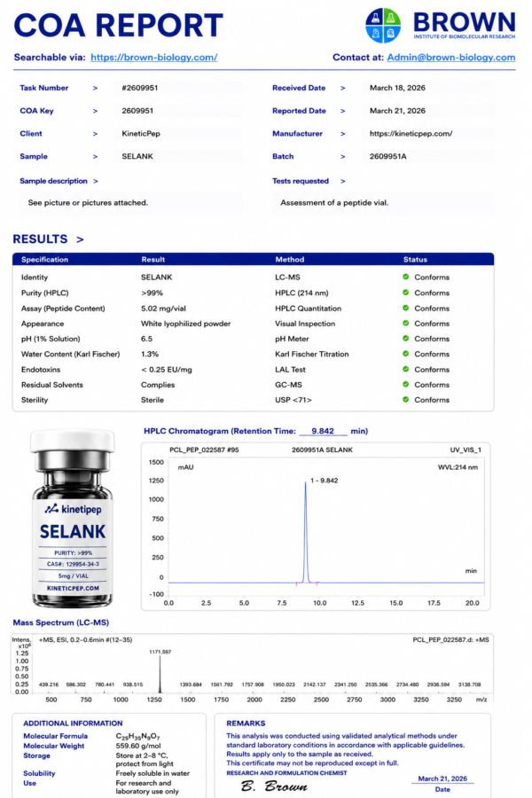Screen dimensions: 532x798
Task: Click the Brown Institute circular logo
Action: 383,26
